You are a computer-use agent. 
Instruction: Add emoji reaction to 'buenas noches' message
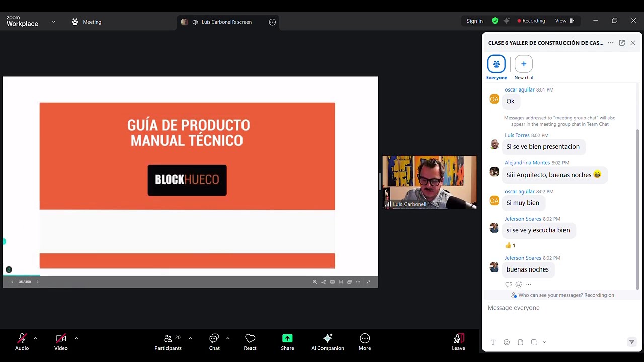tap(519, 284)
